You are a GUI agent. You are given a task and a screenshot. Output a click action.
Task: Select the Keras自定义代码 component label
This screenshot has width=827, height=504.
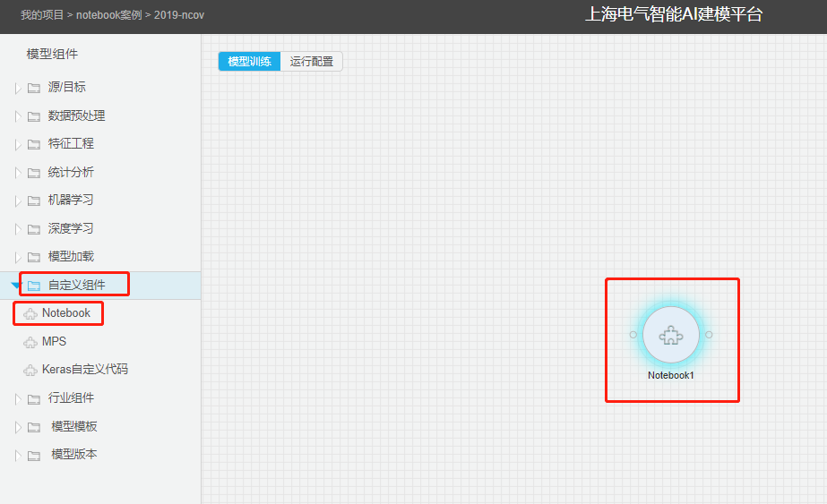[x=85, y=369]
